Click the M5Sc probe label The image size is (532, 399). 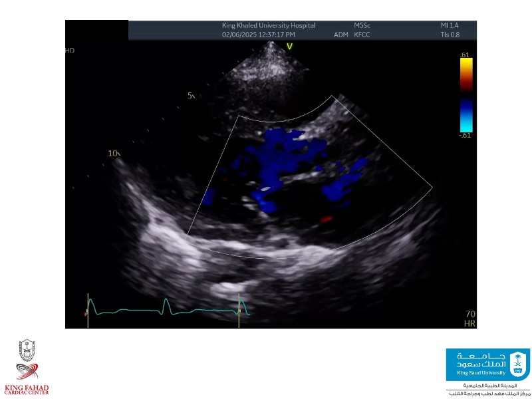pos(362,25)
